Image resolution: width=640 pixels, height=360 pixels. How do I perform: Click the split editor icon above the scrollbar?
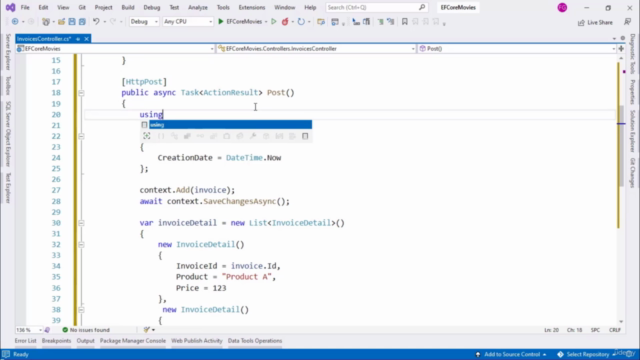point(621,49)
